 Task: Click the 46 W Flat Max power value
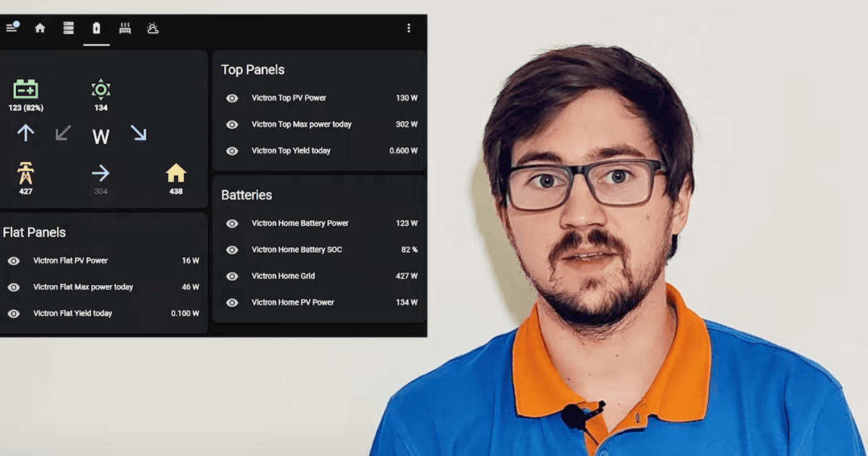pyautogui.click(x=190, y=287)
